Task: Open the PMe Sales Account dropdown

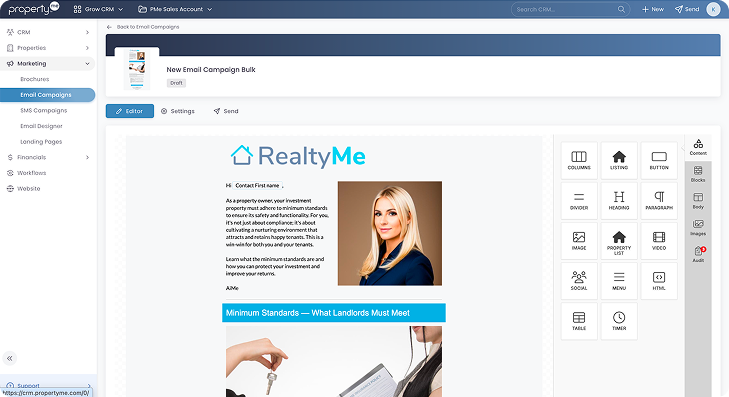Action: (175, 9)
